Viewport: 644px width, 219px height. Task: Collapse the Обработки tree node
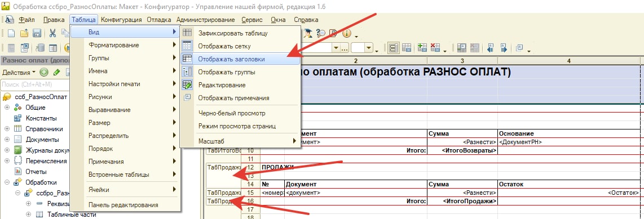point(7,182)
